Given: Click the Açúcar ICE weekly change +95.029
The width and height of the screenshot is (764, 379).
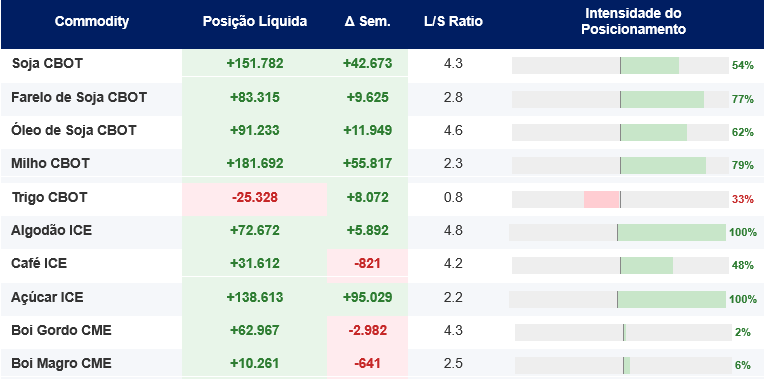Looking at the screenshot, I should pos(367,297).
